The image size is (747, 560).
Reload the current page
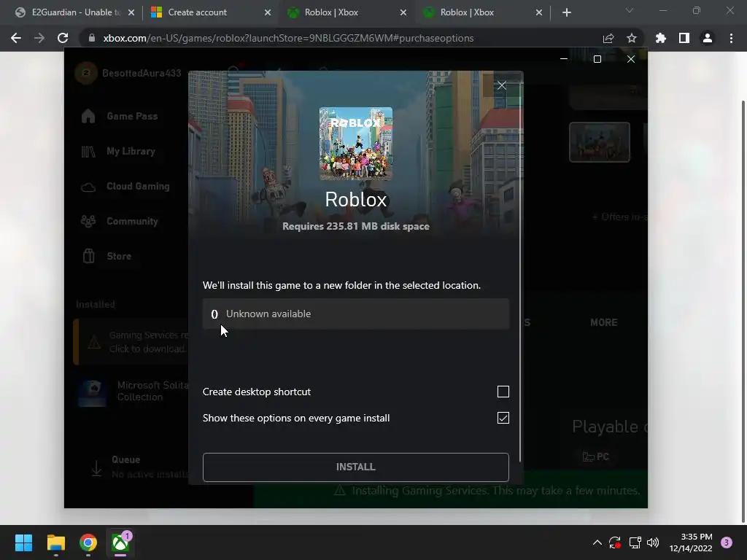pos(63,38)
